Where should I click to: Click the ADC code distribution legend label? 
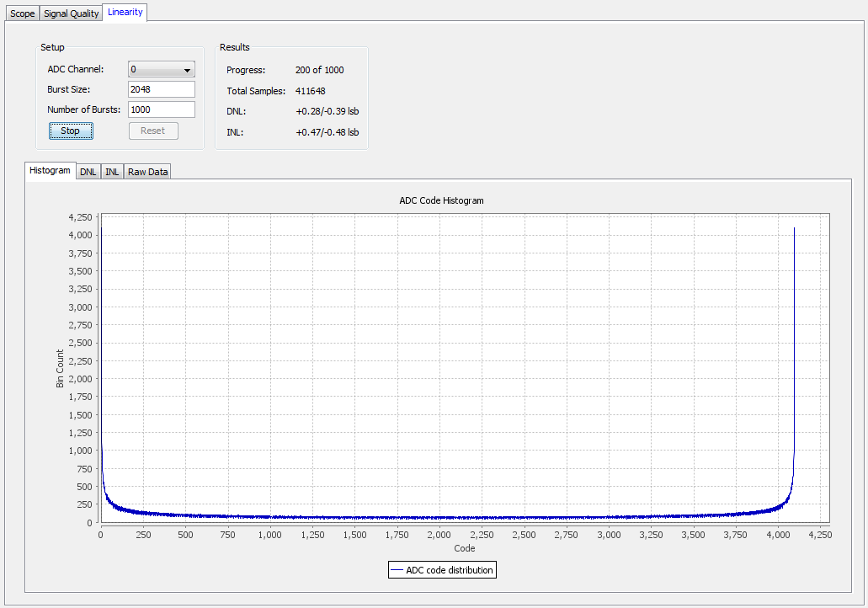[449, 570]
